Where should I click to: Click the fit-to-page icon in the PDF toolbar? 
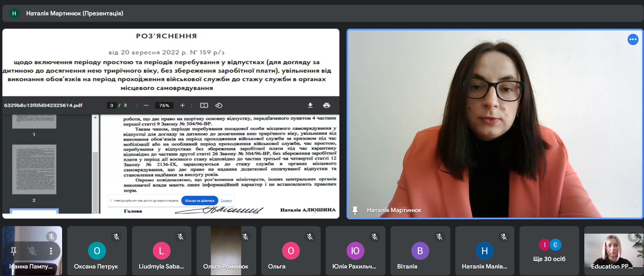coord(204,105)
